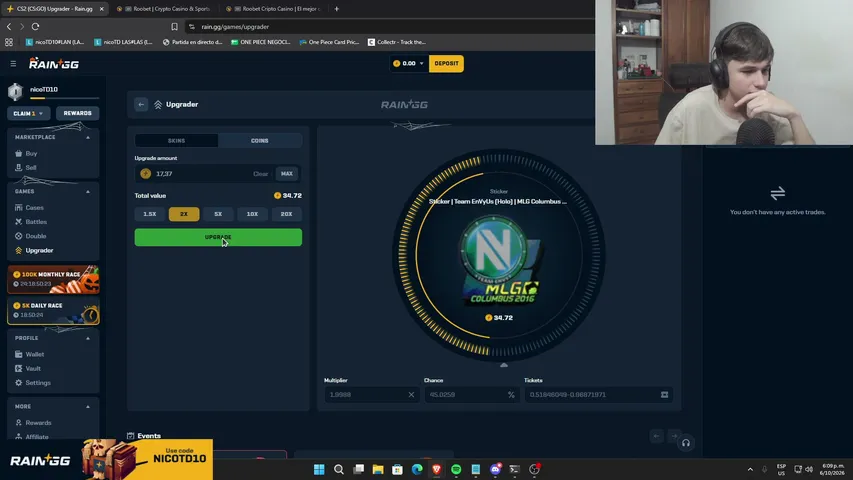Click the icon in Tickets field

[x=664, y=395]
